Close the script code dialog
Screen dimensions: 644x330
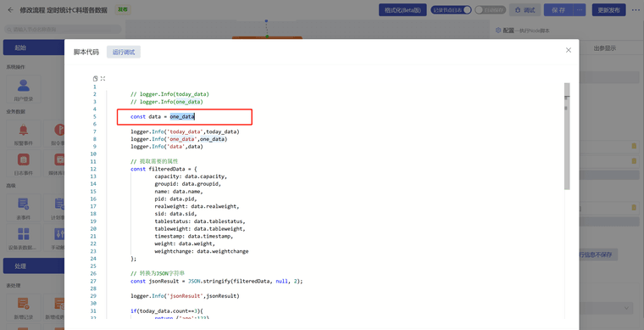pyautogui.click(x=569, y=50)
